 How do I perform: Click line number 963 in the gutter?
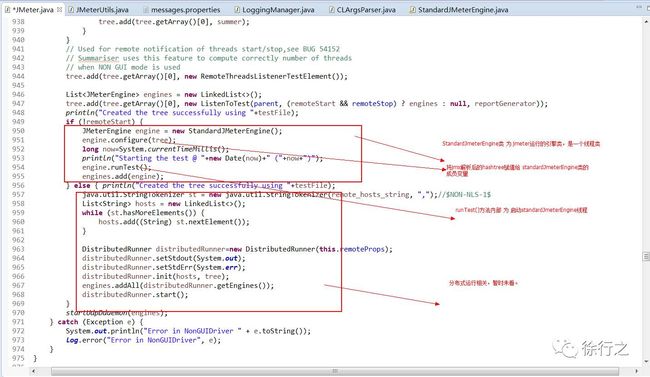click(19, 249)
